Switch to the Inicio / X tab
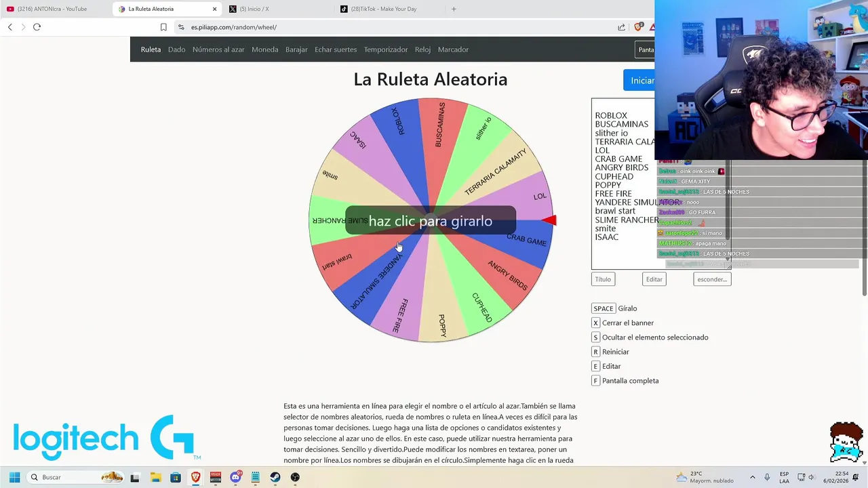The height and width of the screenshot is (488, 868). tap(278, 9)
